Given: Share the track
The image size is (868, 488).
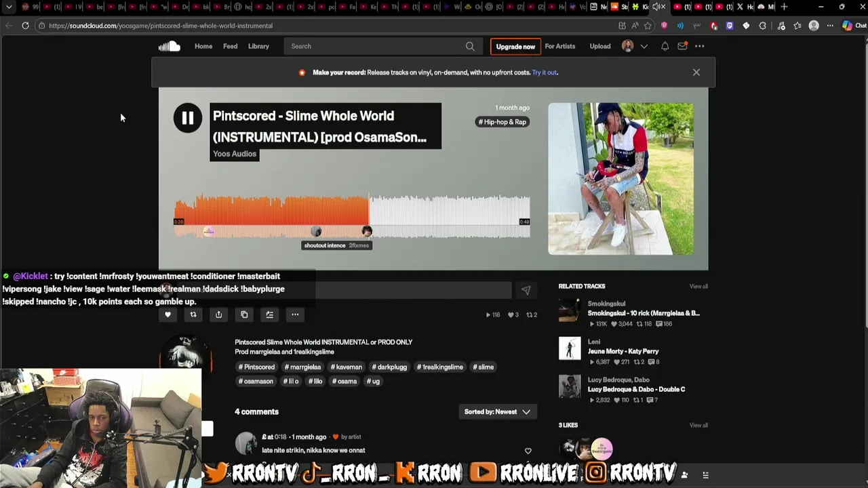Looking at the screenshot, I should tap(218, 314).
